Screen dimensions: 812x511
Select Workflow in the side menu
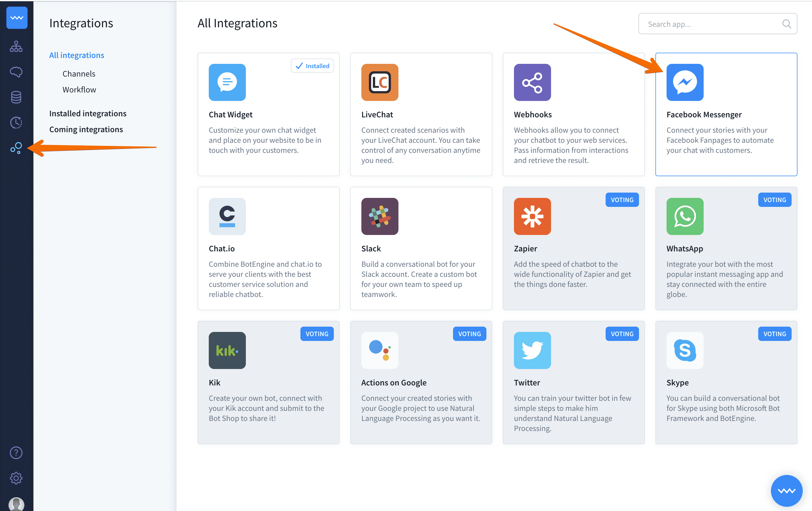tap(79, 90)
